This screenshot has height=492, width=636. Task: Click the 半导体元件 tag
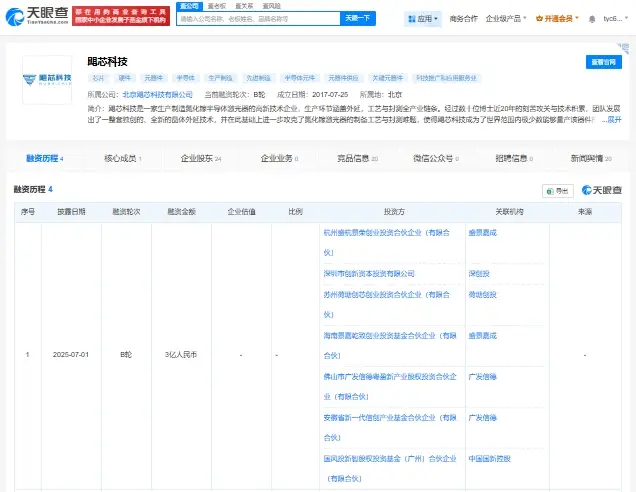(x=299, y=78)
